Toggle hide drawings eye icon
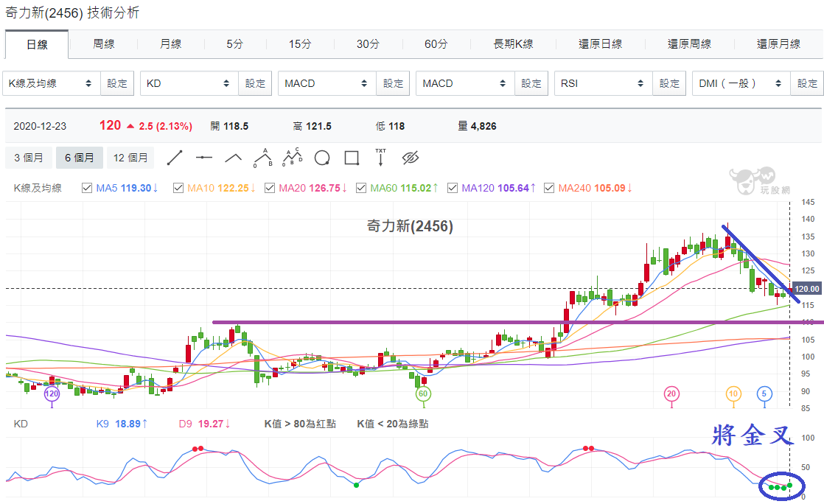The image size is (824, 504). point(411,158)
